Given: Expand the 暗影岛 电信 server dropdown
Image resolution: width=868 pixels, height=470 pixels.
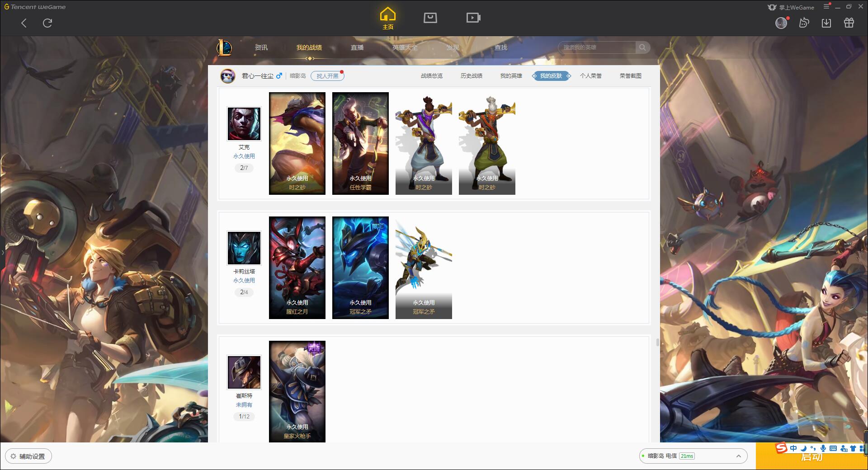Looking at the screenshot, I should [693, 456].
